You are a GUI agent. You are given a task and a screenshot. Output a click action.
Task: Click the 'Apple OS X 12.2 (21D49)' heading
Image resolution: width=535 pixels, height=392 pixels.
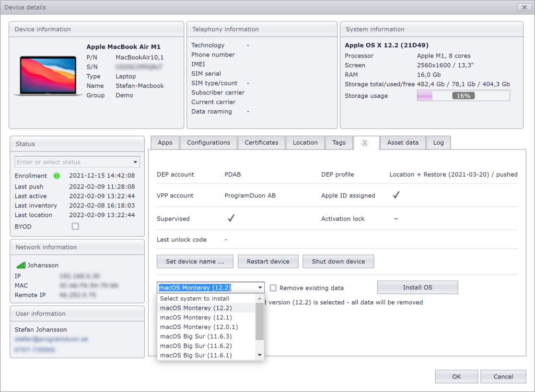[387, 45]
